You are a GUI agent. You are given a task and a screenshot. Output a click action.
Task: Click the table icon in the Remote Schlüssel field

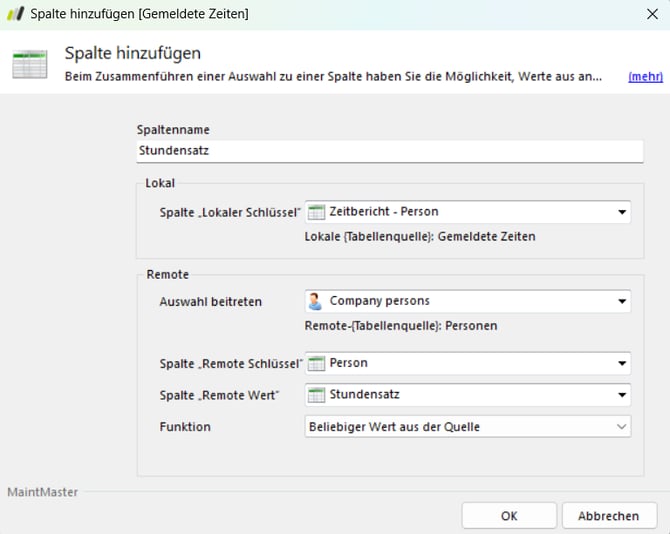(x=316, y=364)
